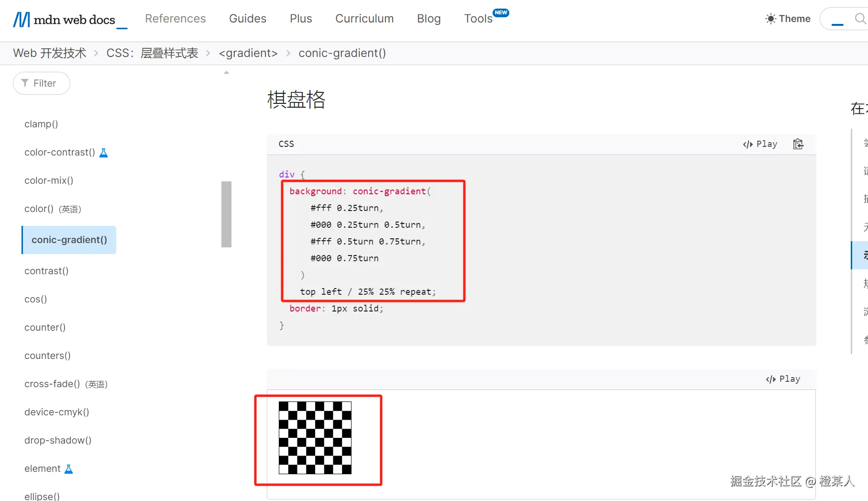Toggle the Theme switcher button
This screenshot has width=868, height=501.
(x=788, y=19)
